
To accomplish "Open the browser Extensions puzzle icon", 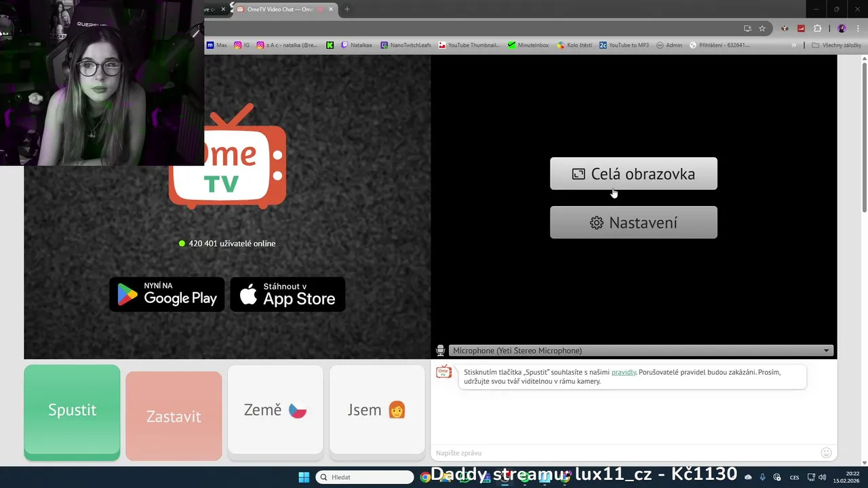I will click(x=817, y=28).
